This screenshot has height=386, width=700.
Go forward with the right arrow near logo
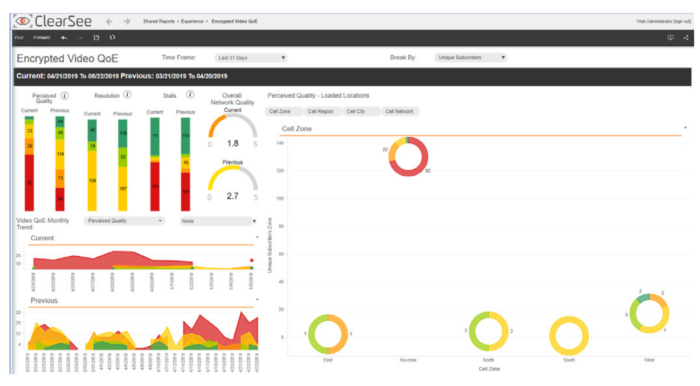tap(127, 21)
